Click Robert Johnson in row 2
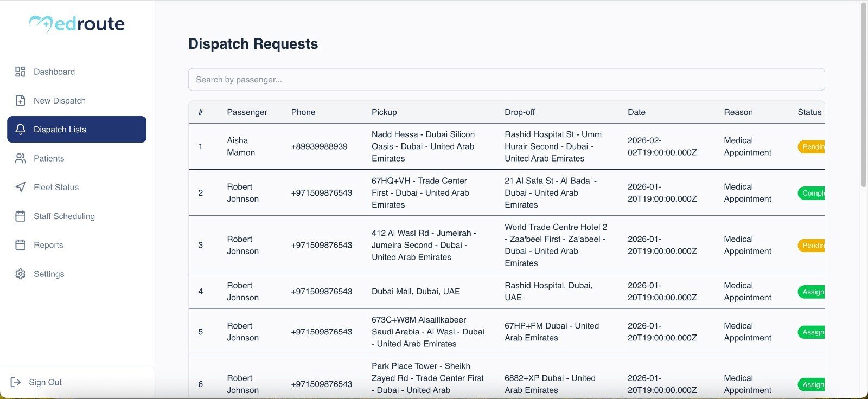The height and width of the screenshot is (399, 868). [x=242, y=192]
